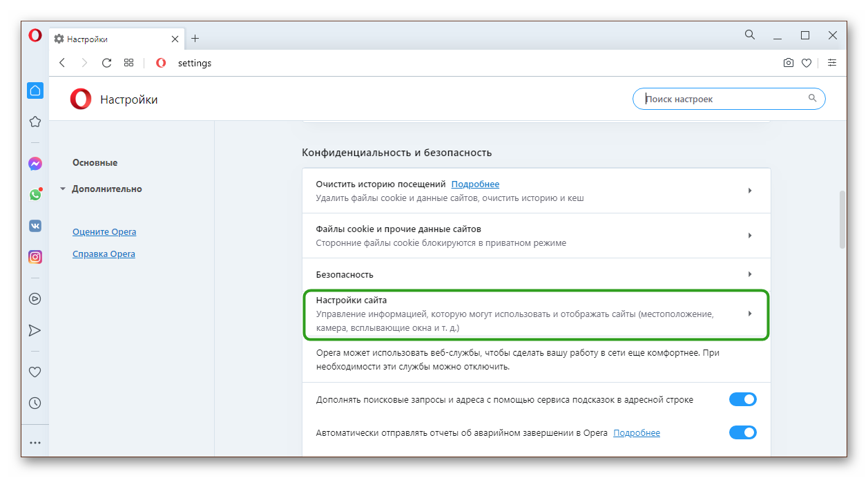This screenshot has width=868, height=478.
Task: Open the Player icon in sidebar
Action: coord(35,299)
